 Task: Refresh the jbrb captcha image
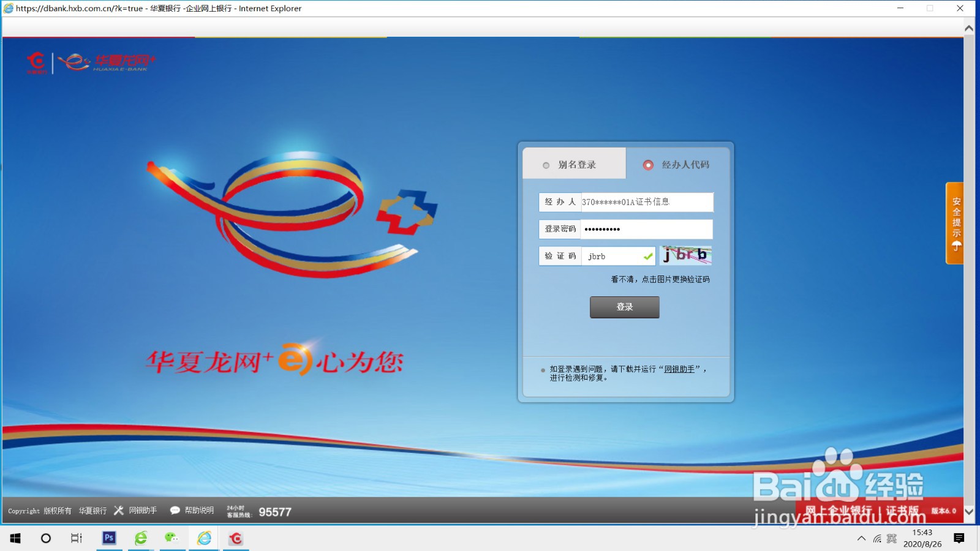click(x=685, y=255)
